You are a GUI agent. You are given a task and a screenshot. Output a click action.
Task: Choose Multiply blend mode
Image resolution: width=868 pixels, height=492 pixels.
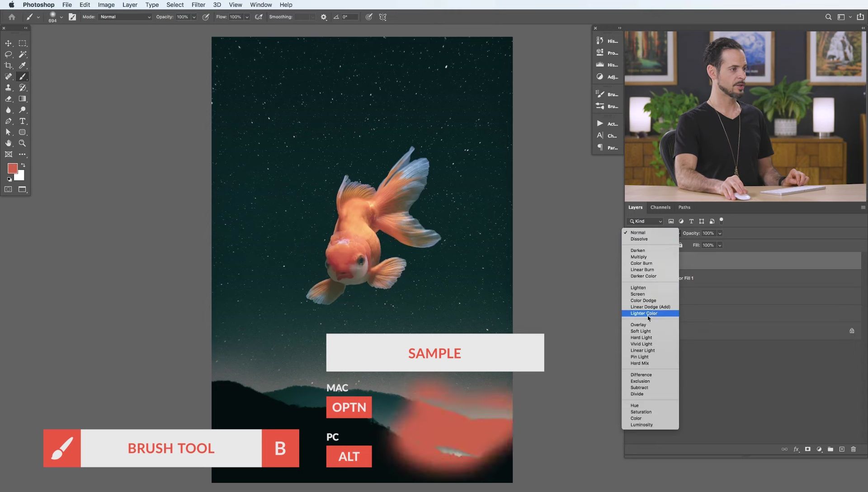point(650,257)
